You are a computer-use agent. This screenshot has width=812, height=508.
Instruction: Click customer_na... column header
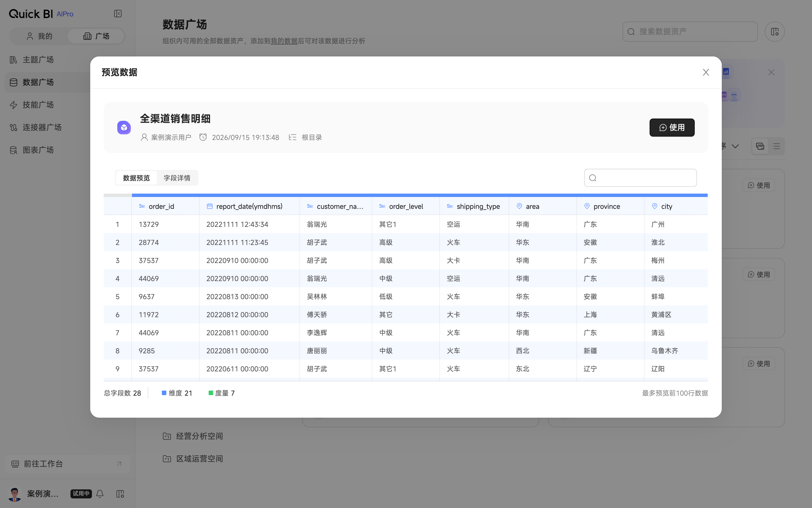coord(336,206)
